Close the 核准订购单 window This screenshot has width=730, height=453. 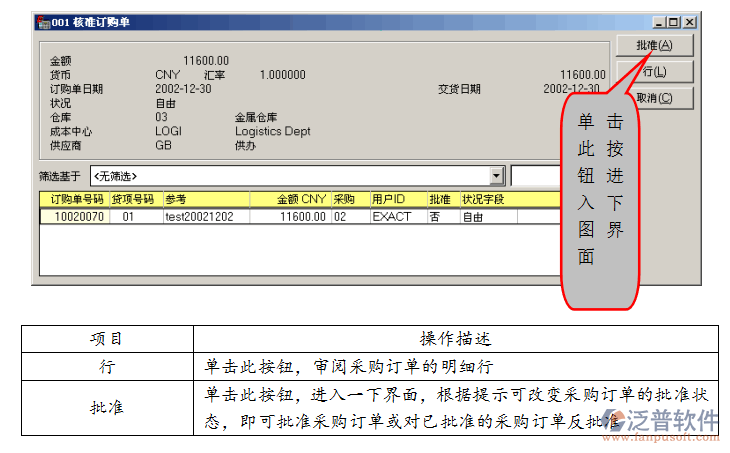click(689, 22)
